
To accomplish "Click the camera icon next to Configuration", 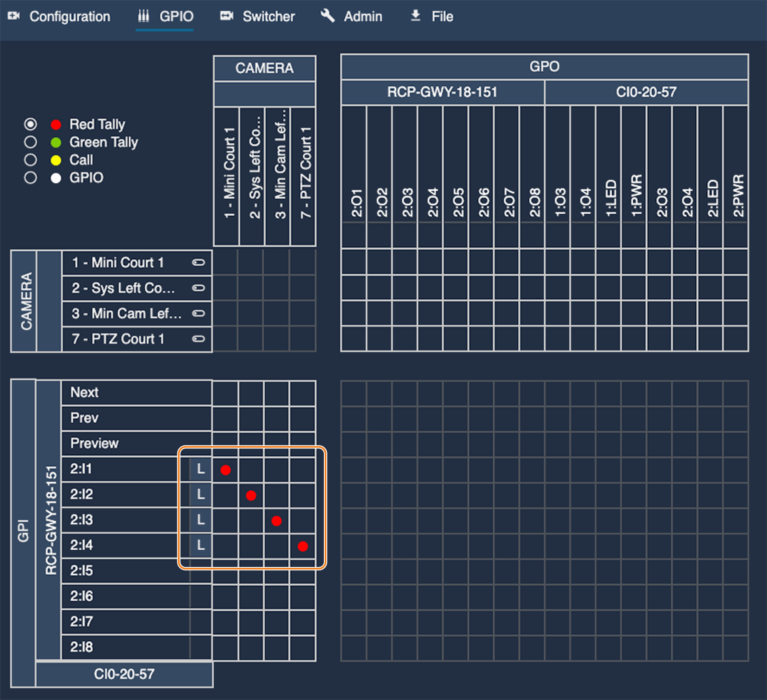I will tap(14, 16).
